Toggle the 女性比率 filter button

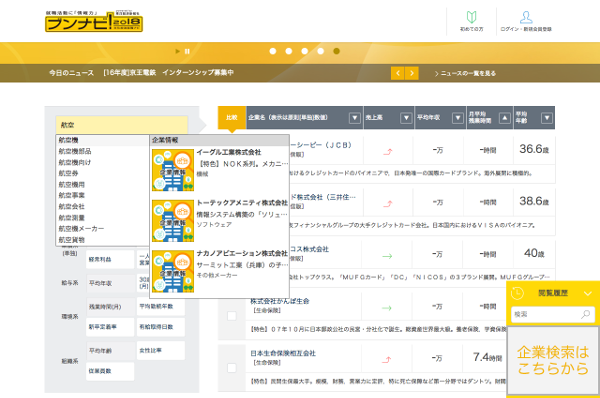(161, 351)
